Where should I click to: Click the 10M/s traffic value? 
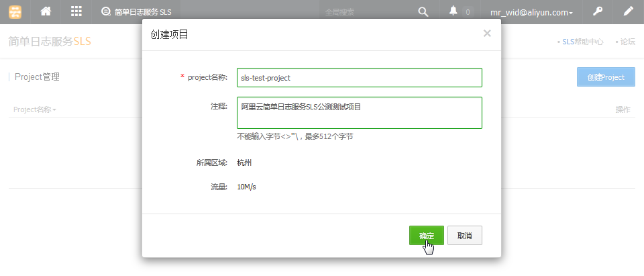tap(246, 187)
